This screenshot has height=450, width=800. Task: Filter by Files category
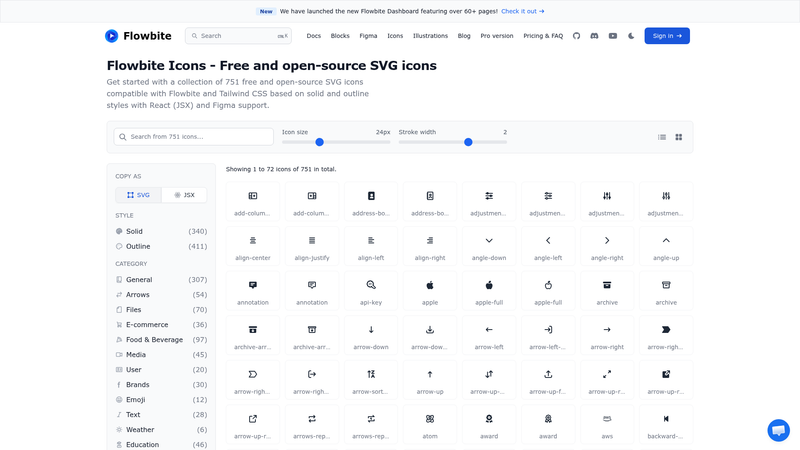pos(161,309)
